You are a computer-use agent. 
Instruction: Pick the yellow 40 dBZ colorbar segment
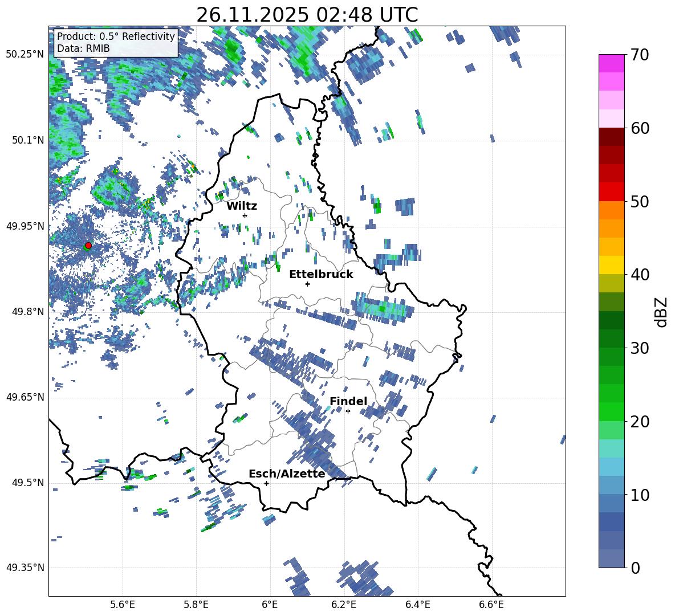pyautogui.click(x=611, y=266)
